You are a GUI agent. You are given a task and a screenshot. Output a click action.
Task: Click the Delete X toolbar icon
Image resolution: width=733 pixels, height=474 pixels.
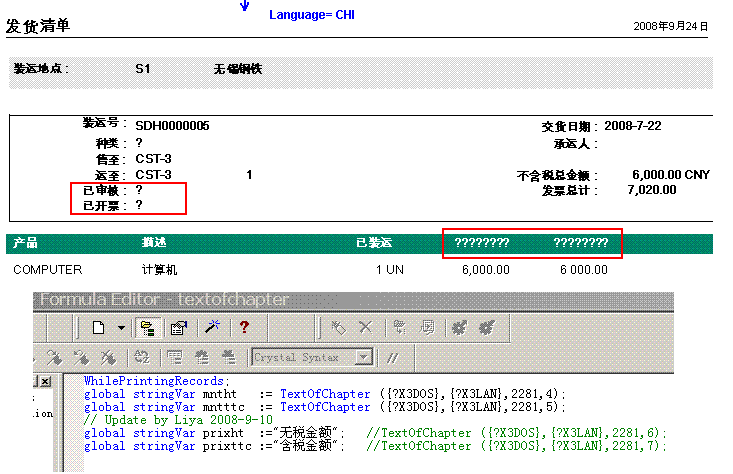click(x=366, y=327)
